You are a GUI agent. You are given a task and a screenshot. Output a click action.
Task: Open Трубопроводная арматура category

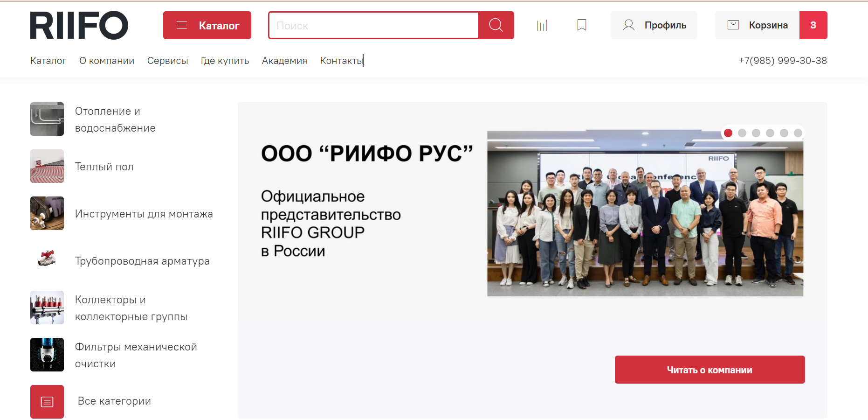tap(142, 261)
